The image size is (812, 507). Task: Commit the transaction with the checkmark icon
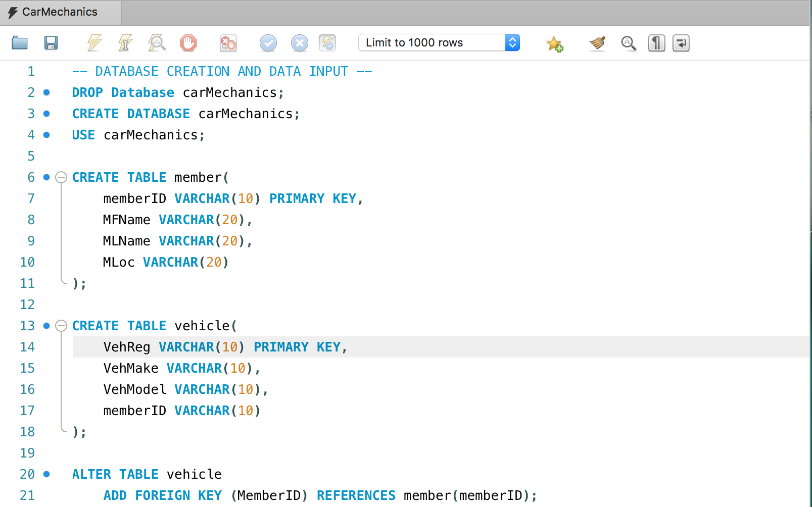(268, 43)
